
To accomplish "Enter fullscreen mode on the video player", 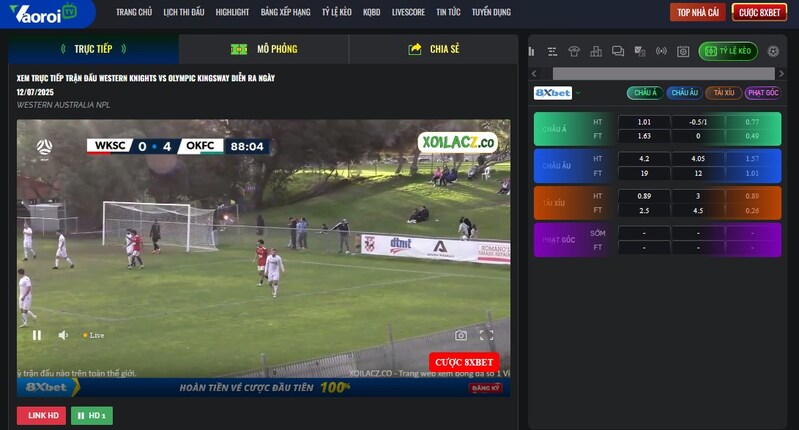I will [487, 335].
